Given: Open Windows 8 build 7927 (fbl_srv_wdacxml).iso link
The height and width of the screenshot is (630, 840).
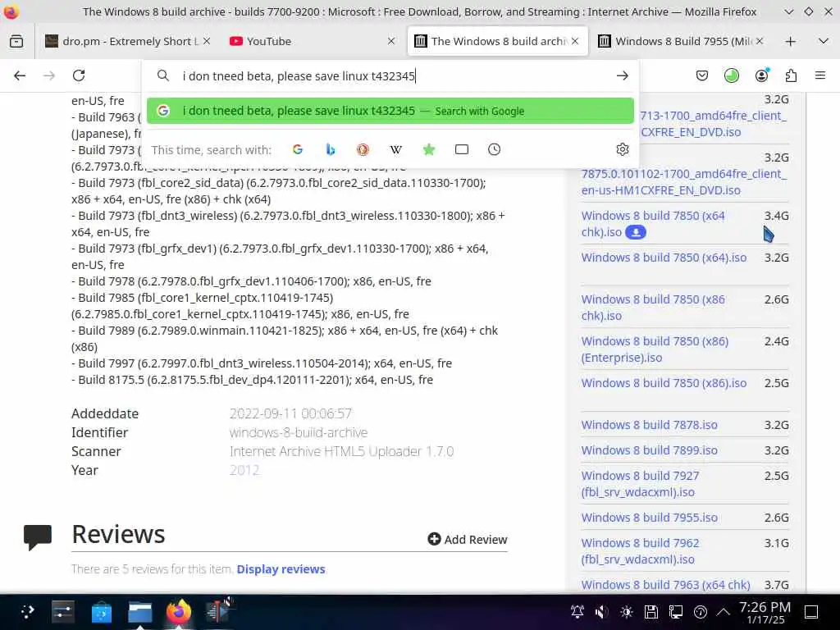Looking at the screenshot, I should [x=640, y=484].
